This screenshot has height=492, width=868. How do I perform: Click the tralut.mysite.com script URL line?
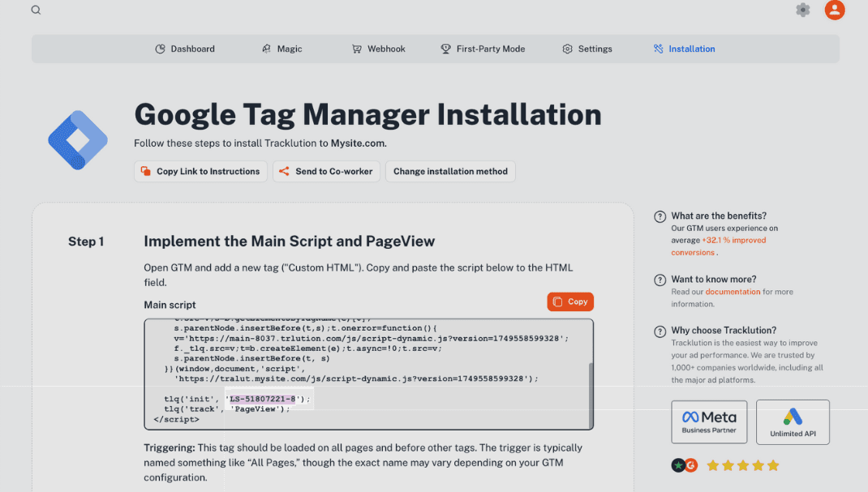(x=356, y=379)
